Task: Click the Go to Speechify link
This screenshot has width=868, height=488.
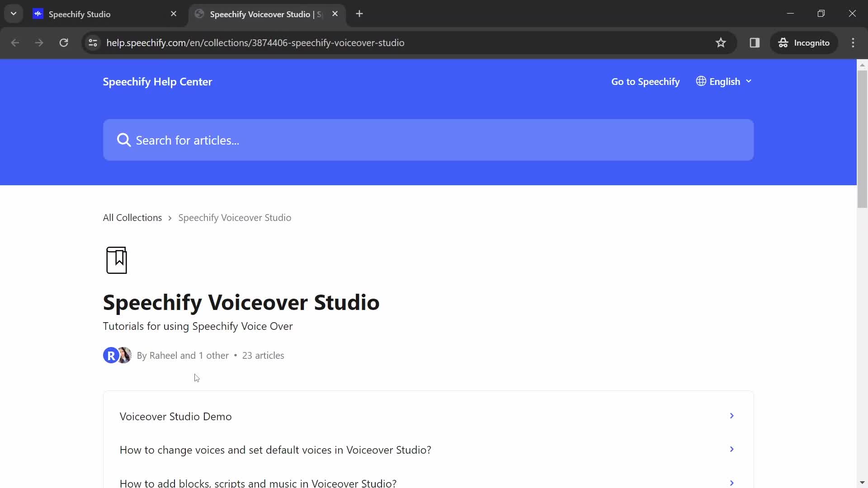Action: 646,81
